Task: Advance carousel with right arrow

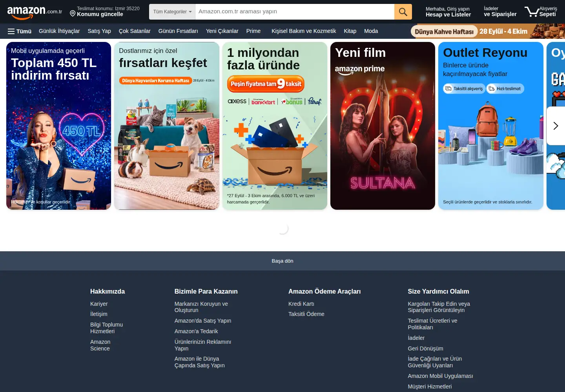Action: pyautogui.click(x=556, y=126)
